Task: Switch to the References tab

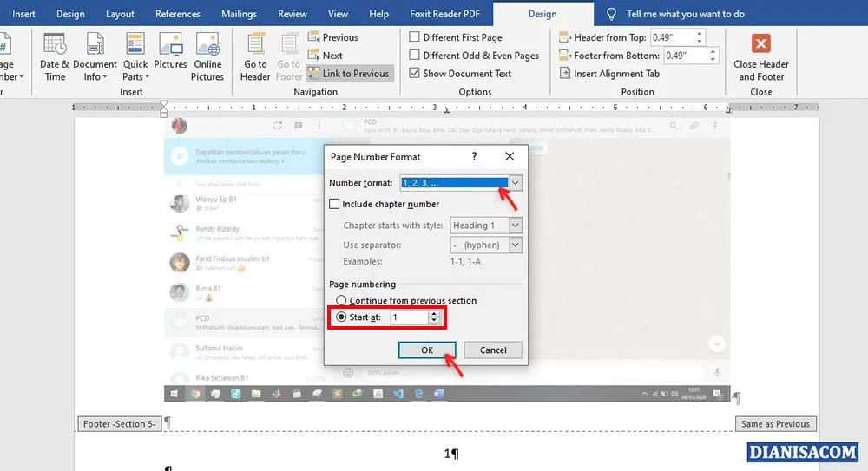Action: 177,14
